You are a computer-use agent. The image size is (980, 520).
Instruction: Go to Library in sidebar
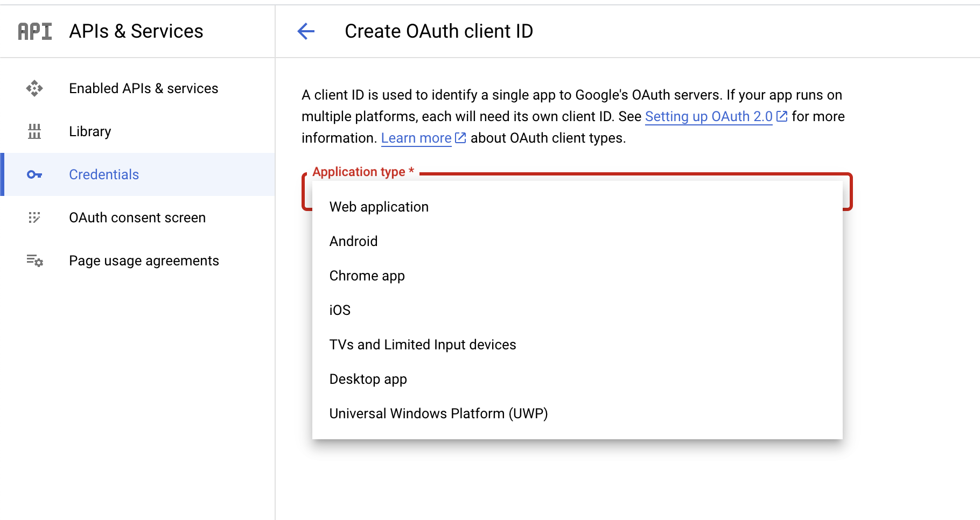(x=90, y=131)
